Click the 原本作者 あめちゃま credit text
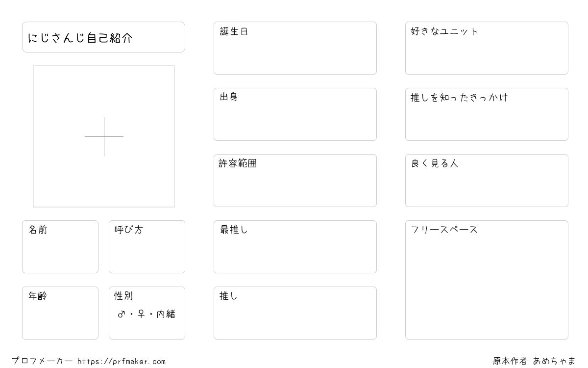This screenshot has height=368, width=588. [x=534, y=361]
